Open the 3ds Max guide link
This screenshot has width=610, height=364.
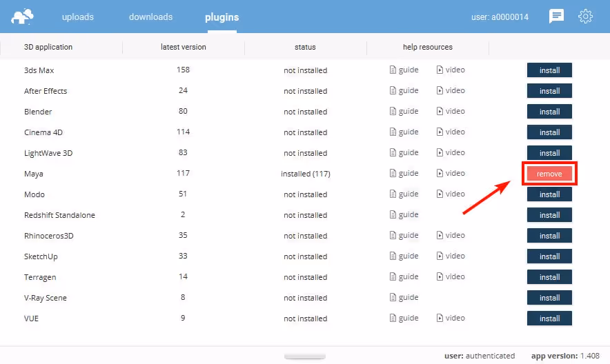coord(404,70)
